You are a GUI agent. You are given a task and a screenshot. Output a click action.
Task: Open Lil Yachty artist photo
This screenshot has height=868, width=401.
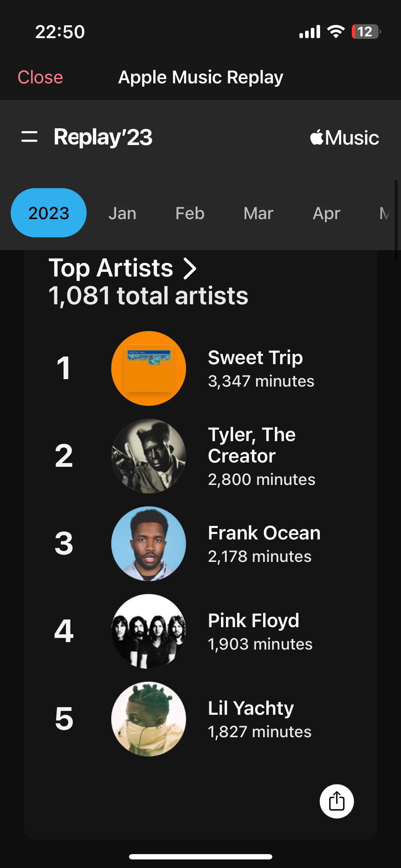[149, 719]
